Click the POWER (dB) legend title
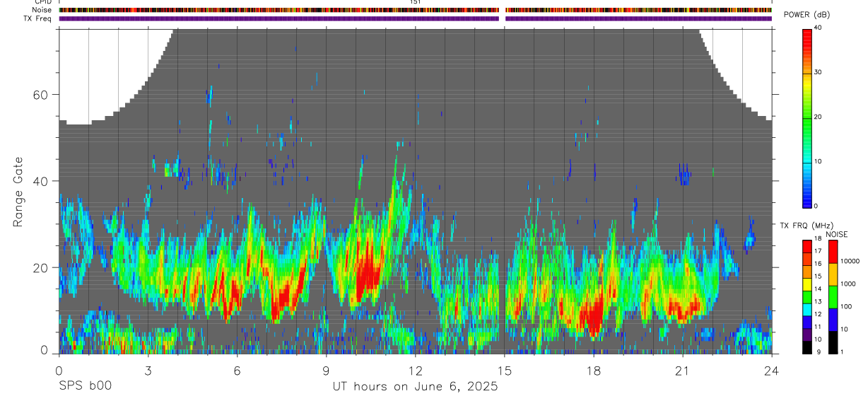Screen dimensions: 868x401 click(807, 15)
